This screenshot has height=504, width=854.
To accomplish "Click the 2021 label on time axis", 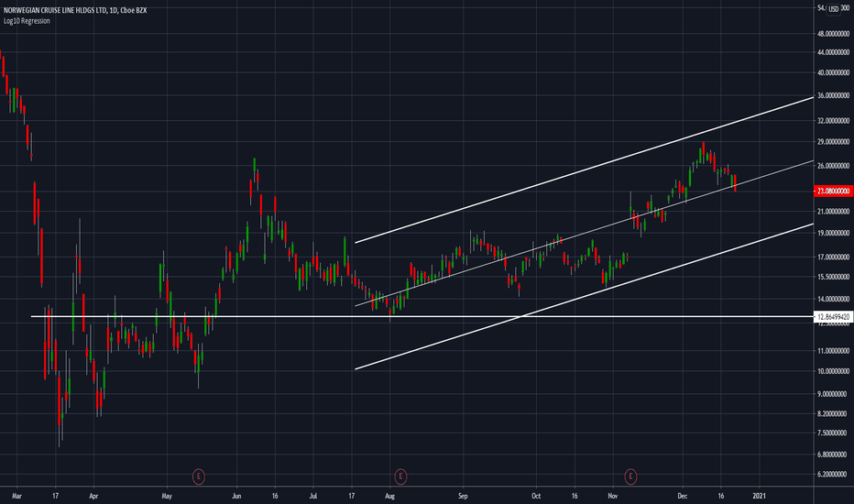I will click(x=760, y=496).
